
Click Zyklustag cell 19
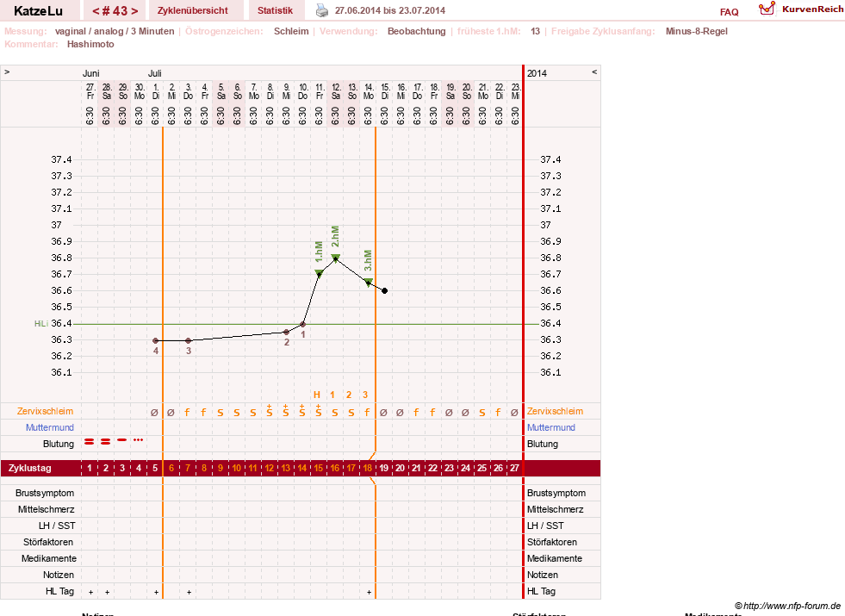(x=383, y=468)
